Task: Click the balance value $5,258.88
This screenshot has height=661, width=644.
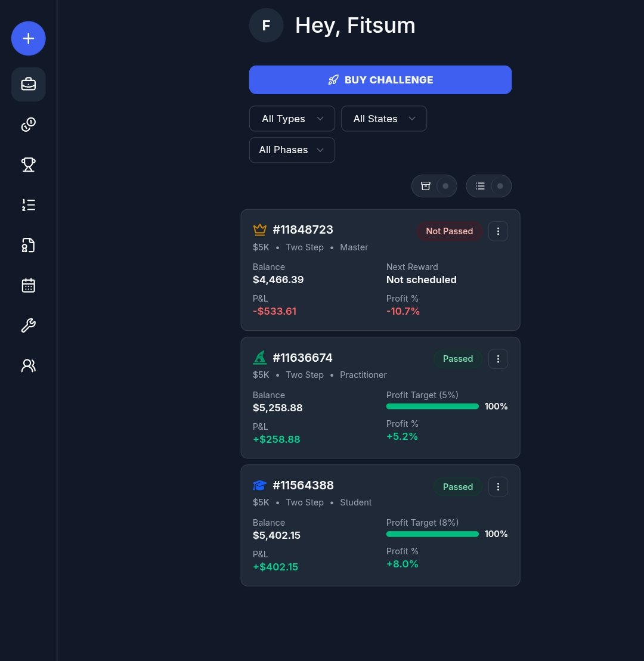Action: point(277,408)
